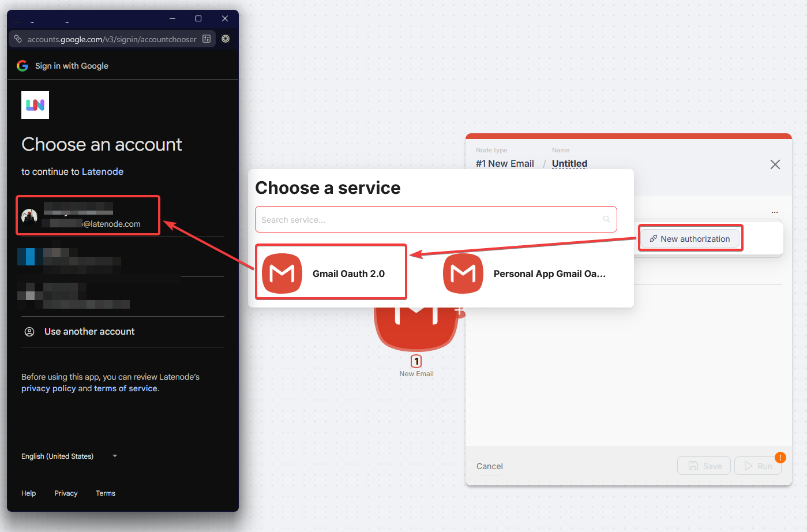
Task: Open the node options ellipsis menu
Action: pyautogui.click(x=775, y=211)
